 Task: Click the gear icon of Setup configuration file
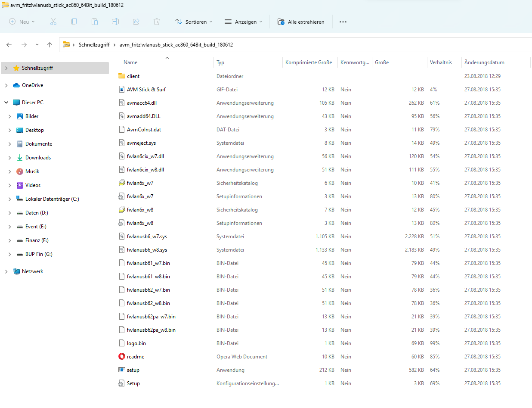pos(121,383)
